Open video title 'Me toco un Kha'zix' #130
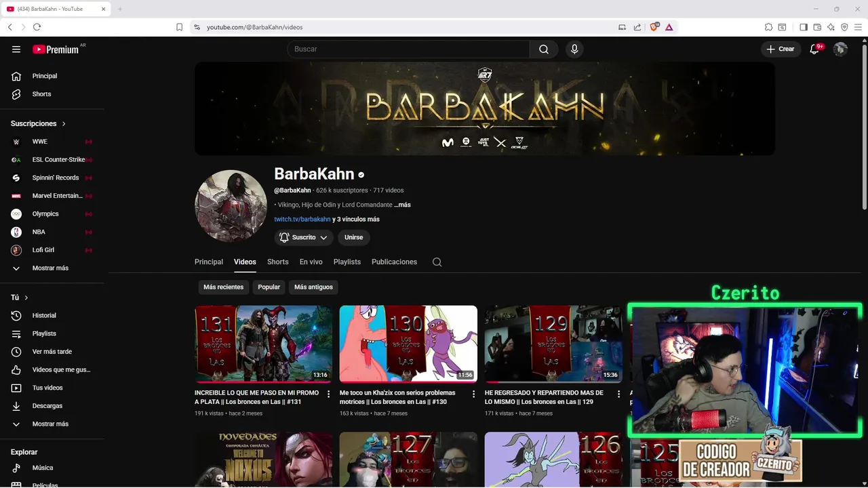Viewport: 868px width, 488px height. pyautogui.click(x=397, y=397)
